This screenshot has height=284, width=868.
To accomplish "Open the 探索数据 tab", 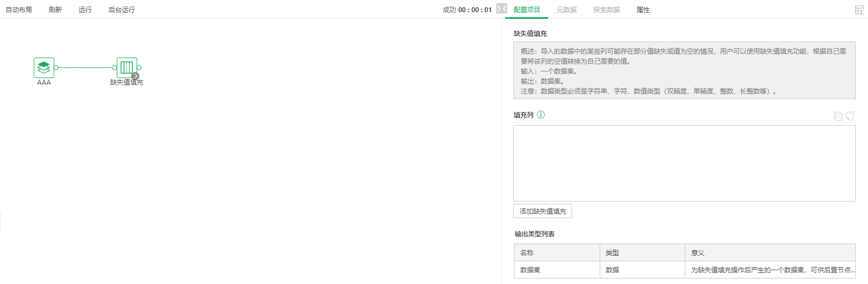I will 606,10.
